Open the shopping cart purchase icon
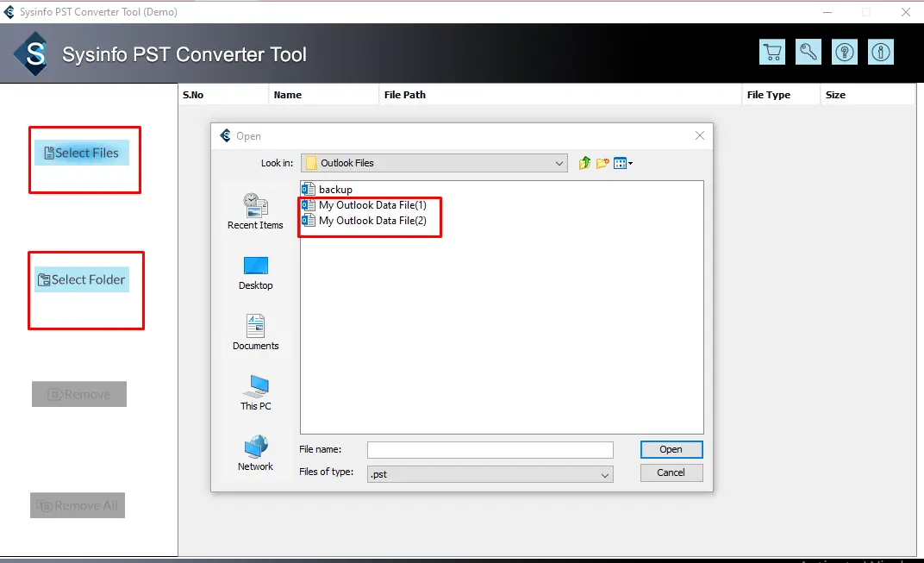This screenshot has width=924, height=563. click(x=772, y=52)
